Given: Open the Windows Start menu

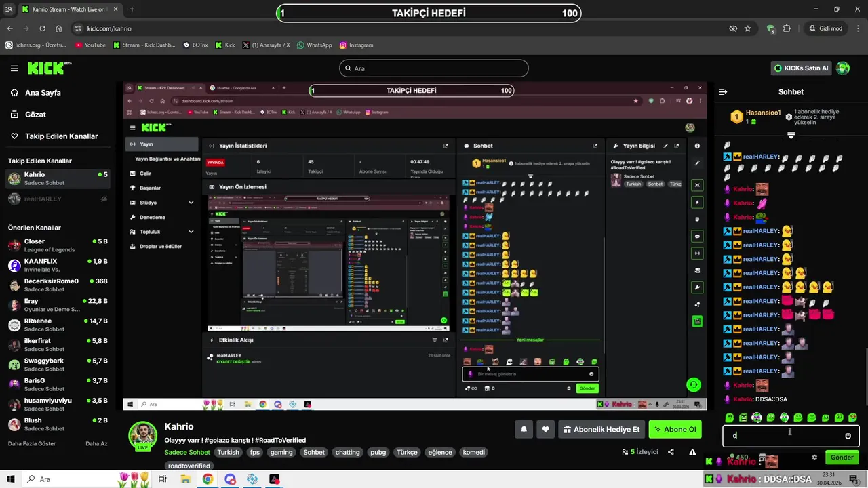Looking at the screenshot, I should tap(12, 479).
